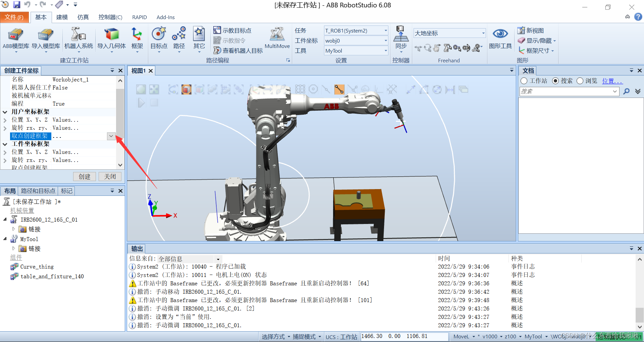The width and height of the screenshot is (644, 342).
Task: Click the view all icon in 3D view
Action: click(x=141, y=89)
